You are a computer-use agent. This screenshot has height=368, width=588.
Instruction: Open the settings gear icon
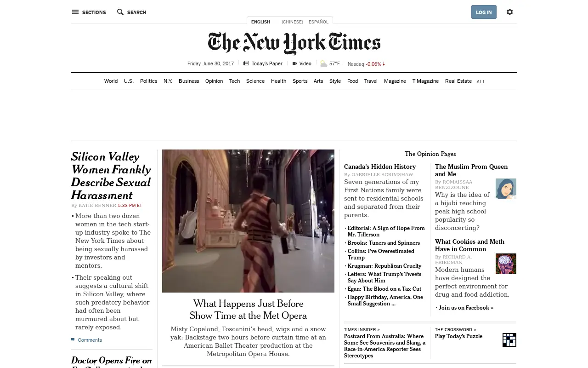[509, 12]
